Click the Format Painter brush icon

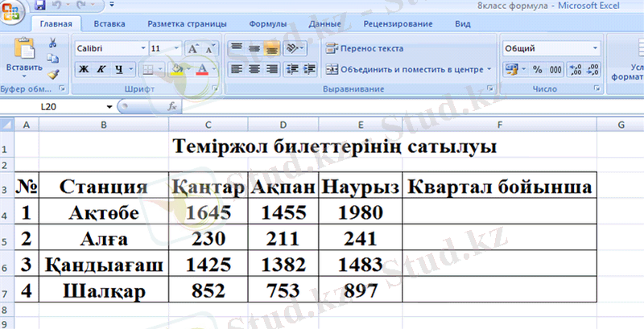(x=53, y=73)
